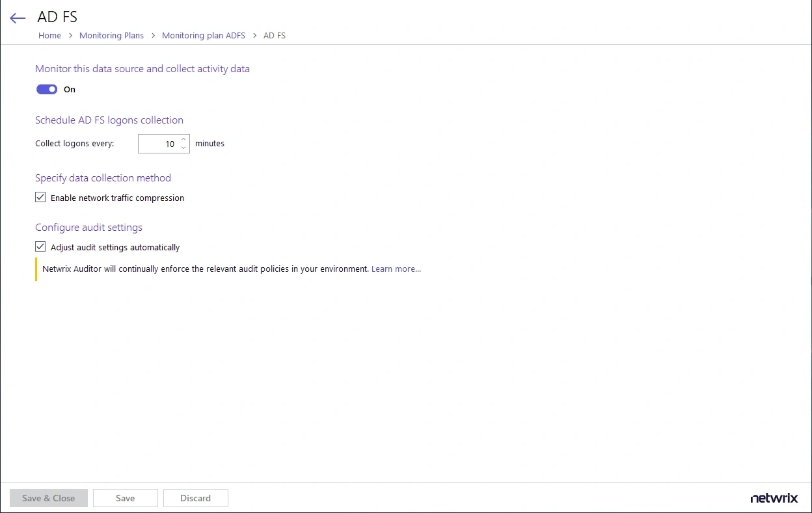
Task: Navigate to Monitoring plan ADFS breadcrumb
Action: point(203,36)
